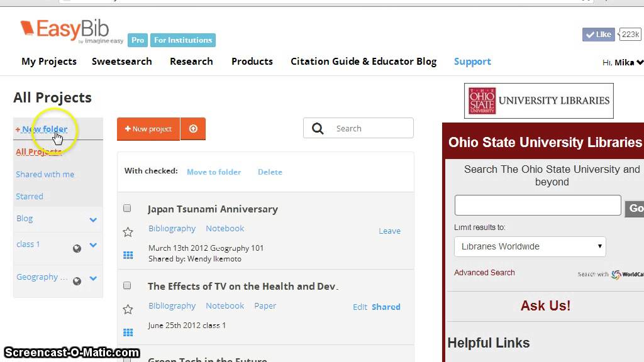This screenshot has height=362, width=644.
Task: Star The Effects of TV project
Action: [128, 309]
